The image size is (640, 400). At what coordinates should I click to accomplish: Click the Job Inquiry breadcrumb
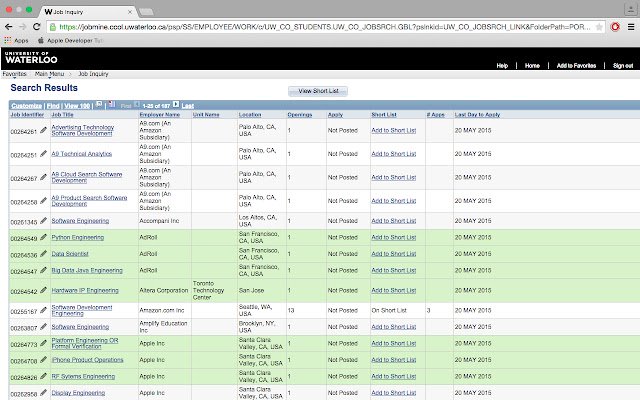pyautogui.click(x=93, y=74)
